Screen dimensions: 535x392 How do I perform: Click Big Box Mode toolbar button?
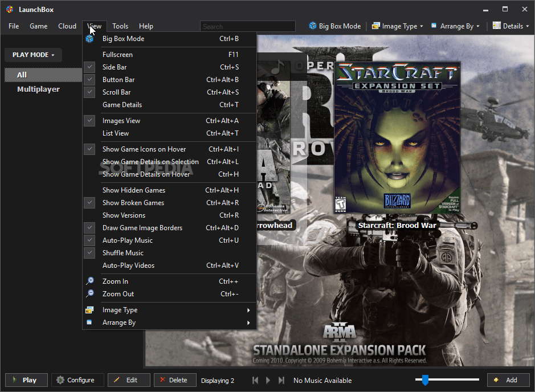pyautogui.click(x=335, y=26)
